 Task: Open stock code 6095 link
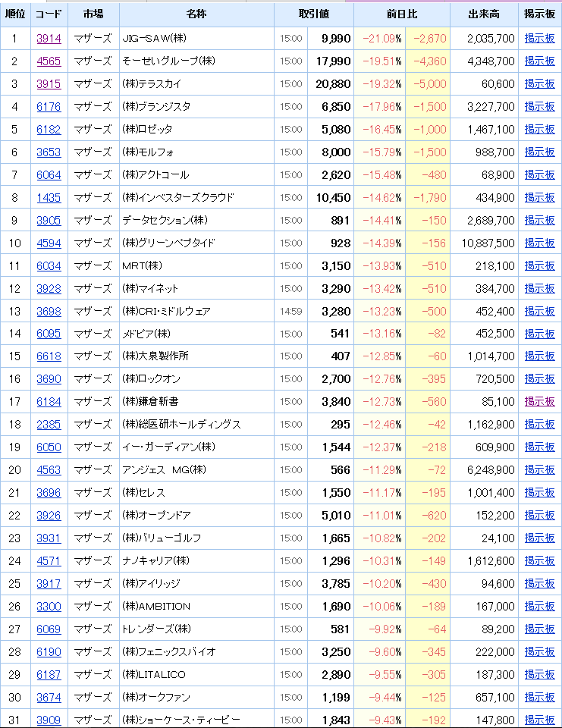(49, 334)
